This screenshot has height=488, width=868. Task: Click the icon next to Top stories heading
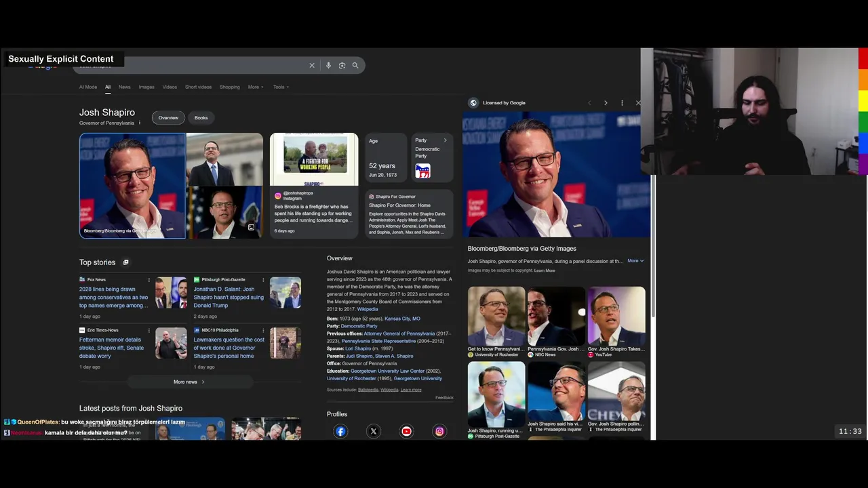click(x=125, y=262)
